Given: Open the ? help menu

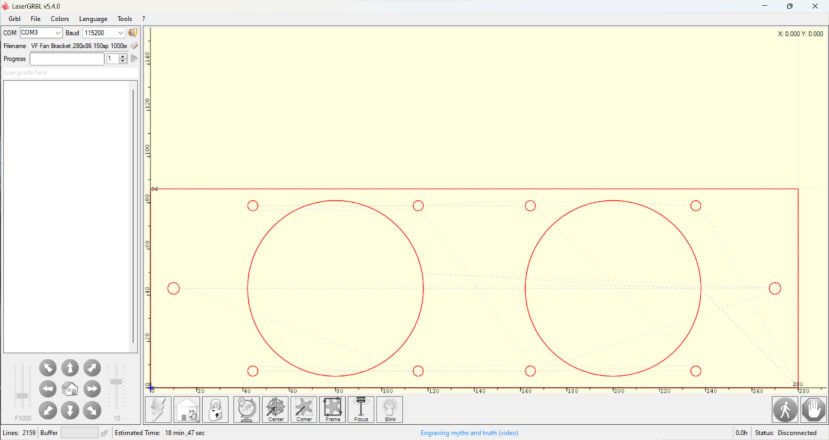Looking at the screenshot, I should pyautogui.click(x=143, y=19).
